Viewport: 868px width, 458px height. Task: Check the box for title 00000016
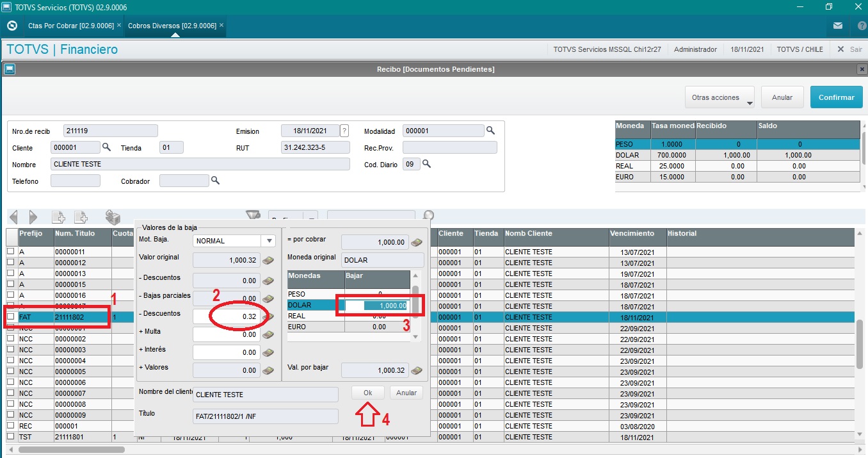click(10, 295)
